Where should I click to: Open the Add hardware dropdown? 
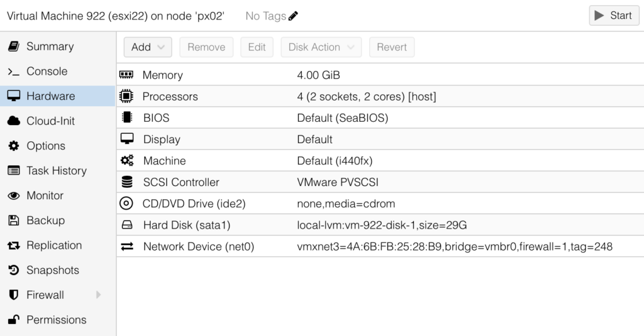(x=147, y=47)
